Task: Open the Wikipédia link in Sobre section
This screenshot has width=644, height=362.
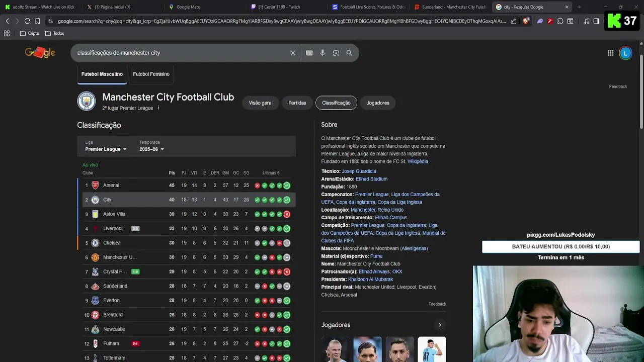Action: pos(418,161)
